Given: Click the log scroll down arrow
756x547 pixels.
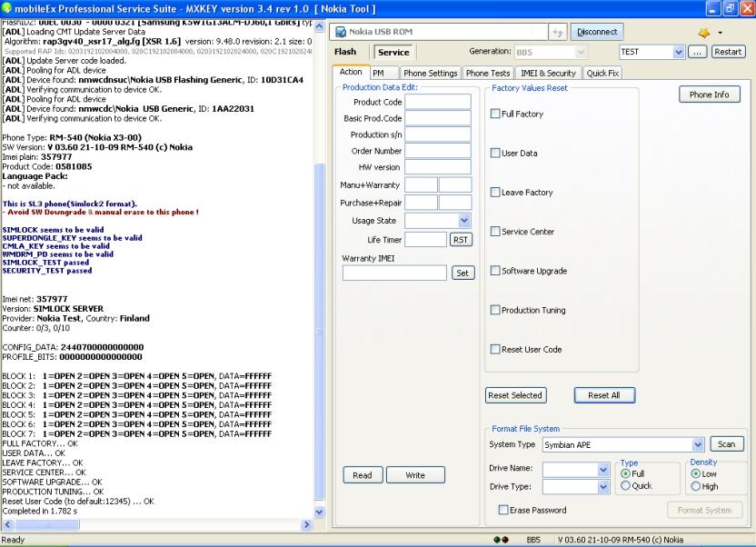Looking at the screenshot, I should point(319,512).
